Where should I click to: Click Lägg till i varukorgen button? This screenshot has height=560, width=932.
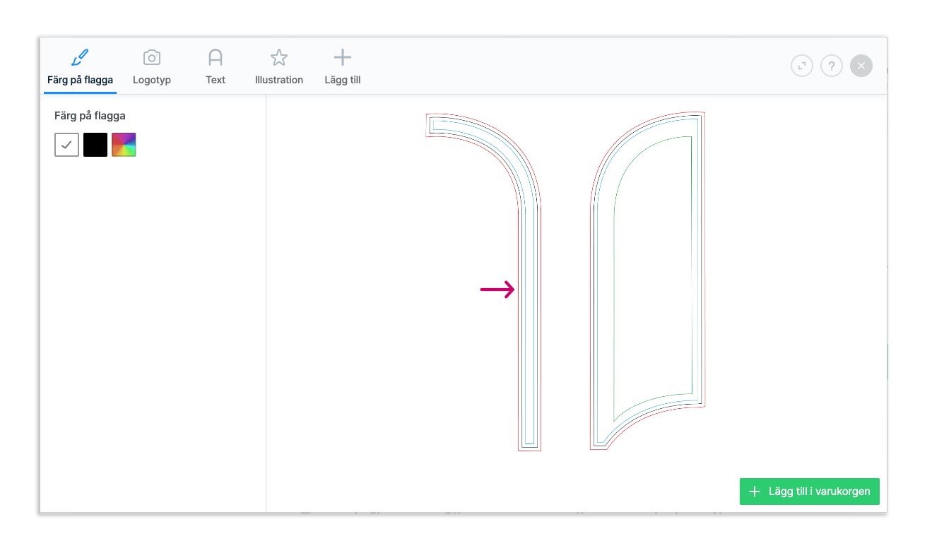(810, 492)
